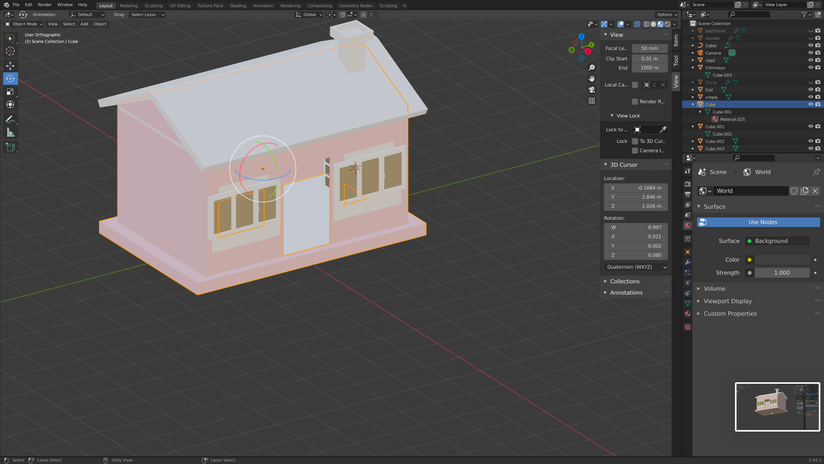The image size is (824, 464).
Task: Toggle fake user shield for World datablock
Action: 794,191
